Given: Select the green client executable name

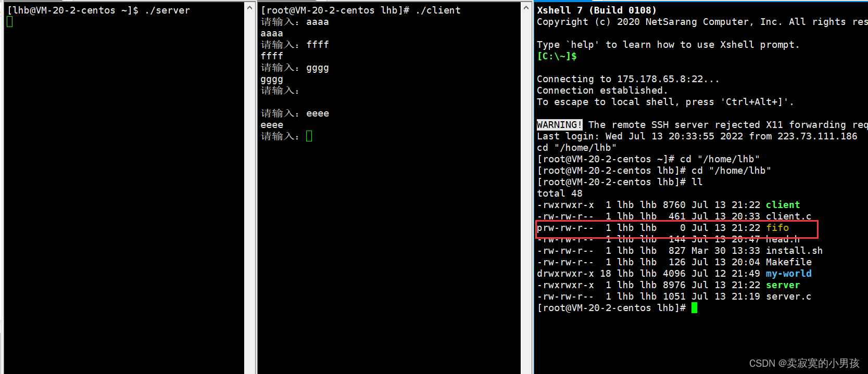Looking at the screenshot, I should point(783,205).
